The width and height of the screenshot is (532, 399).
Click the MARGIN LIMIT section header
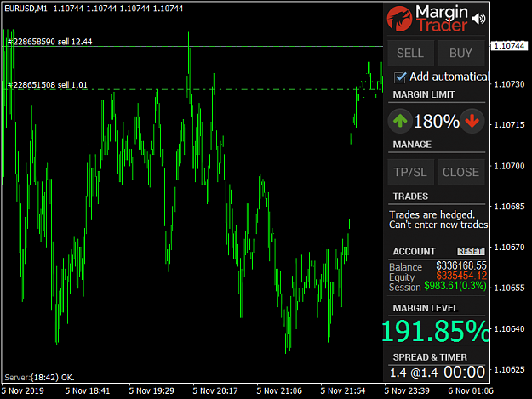pos(424,94)
